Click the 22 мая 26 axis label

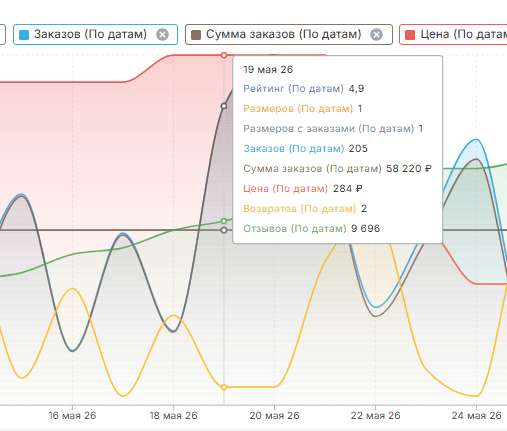(x=375, y=416)
